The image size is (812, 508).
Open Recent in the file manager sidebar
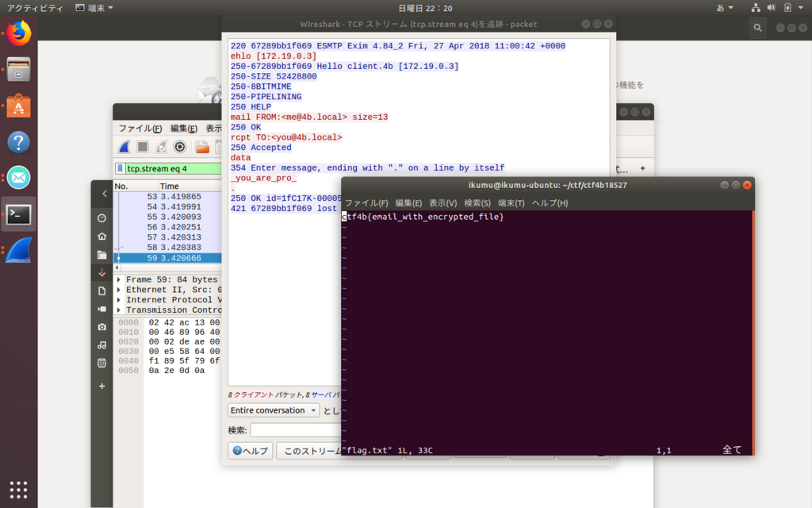point(102,218)
